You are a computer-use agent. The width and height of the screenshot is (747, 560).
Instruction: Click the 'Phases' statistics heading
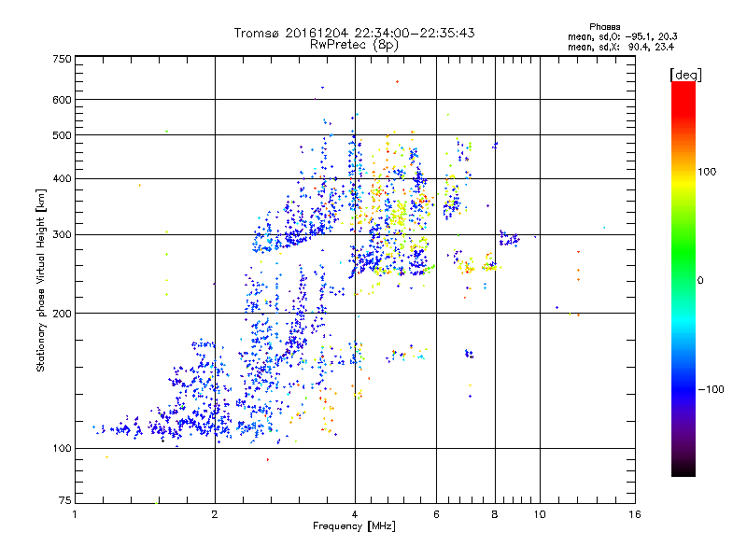[x=604, y=27]
